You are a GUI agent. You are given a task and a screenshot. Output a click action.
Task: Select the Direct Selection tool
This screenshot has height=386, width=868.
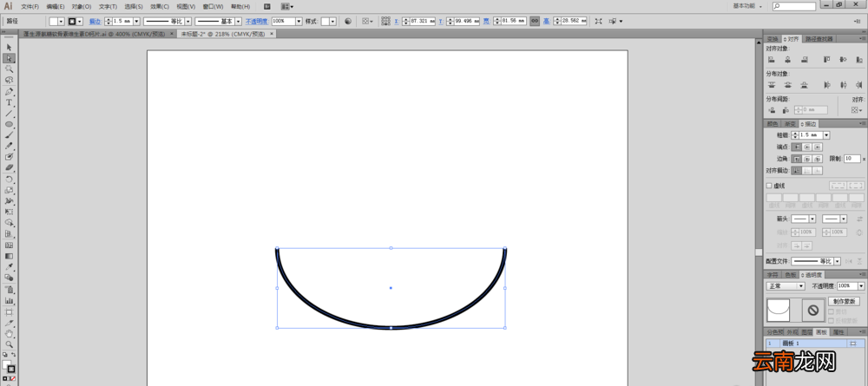click(x=9, y=58)
